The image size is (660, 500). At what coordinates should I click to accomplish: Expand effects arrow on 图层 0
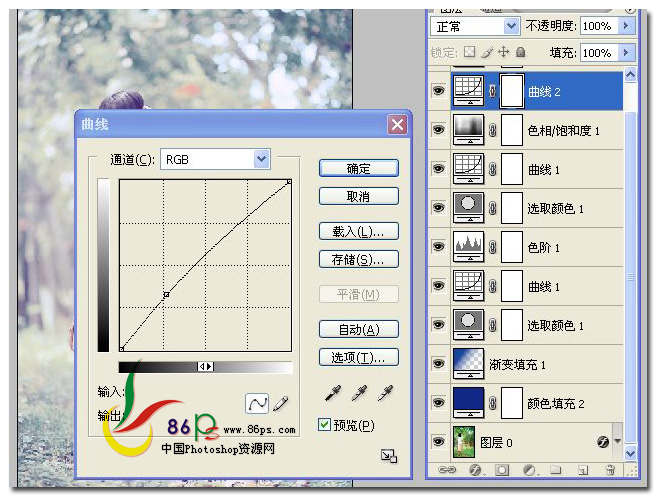click(617, 441)
